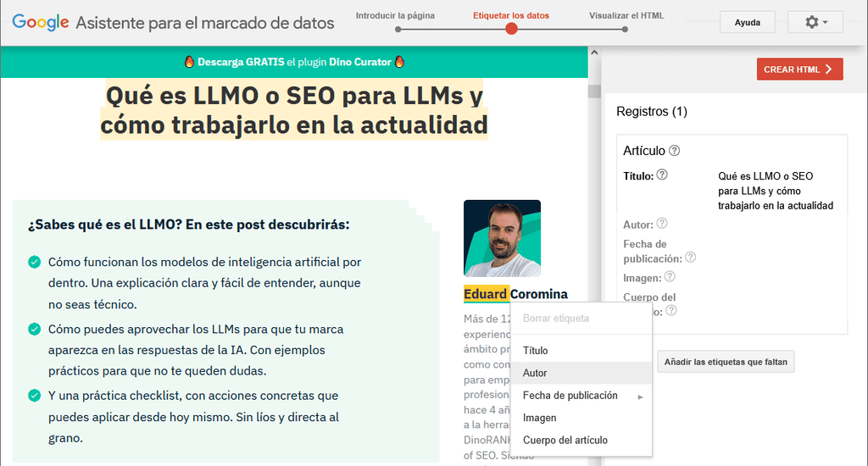The height and width of the screenshot is (466, 868).
Task: Click Añadir las etiquetas que faltan button
Action: point(726,362)
